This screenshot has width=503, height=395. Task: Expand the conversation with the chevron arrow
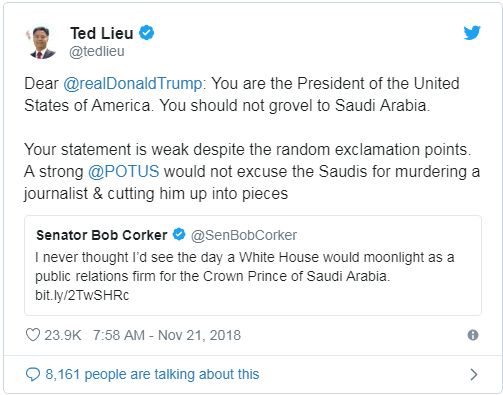473,375
